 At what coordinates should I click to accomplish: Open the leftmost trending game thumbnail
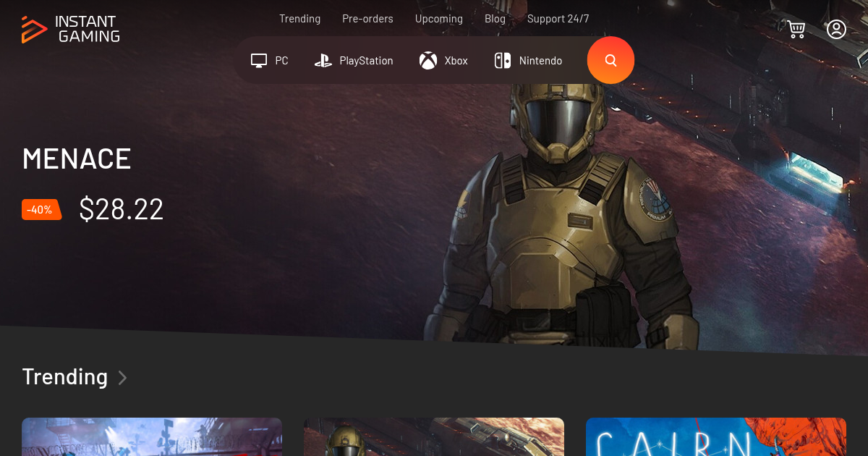pyautogui.click(x=152, y=437)
